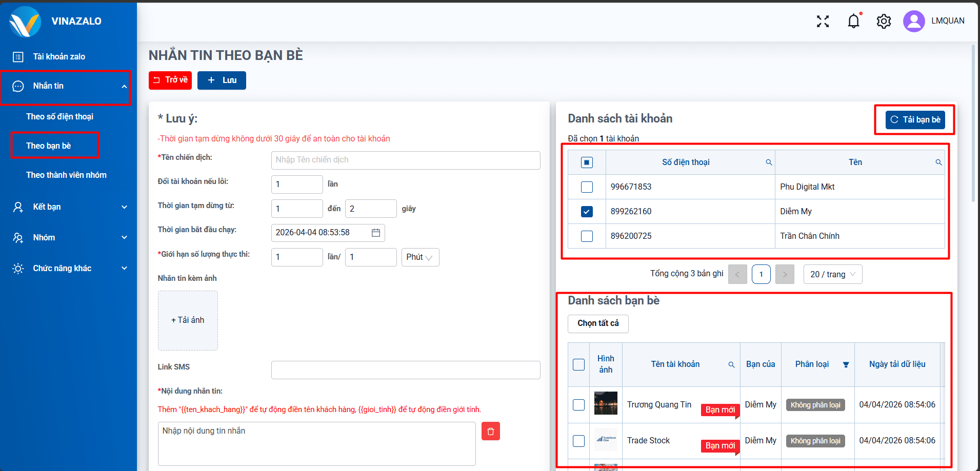Open calendar icon in start time field
This screenshot has width=980, height=471.
pyautogui.click(x=376, y=233)
